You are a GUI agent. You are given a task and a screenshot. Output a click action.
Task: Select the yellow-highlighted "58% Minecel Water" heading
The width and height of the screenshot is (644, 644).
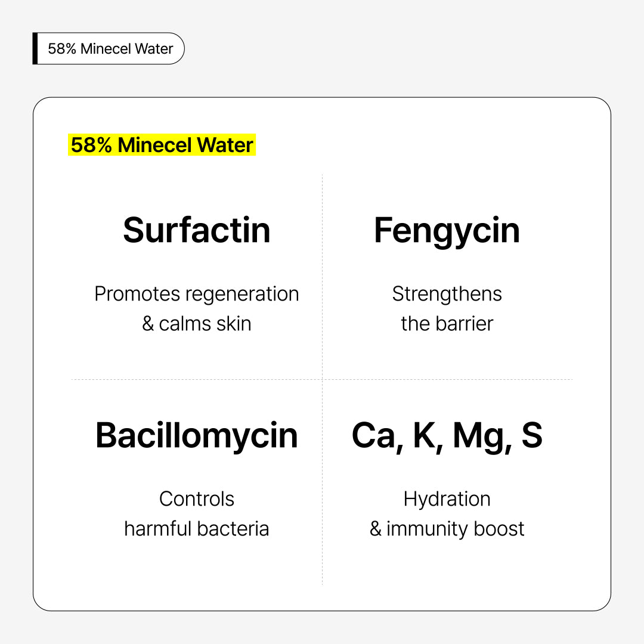pyautogui.click(x=162, y=145)
